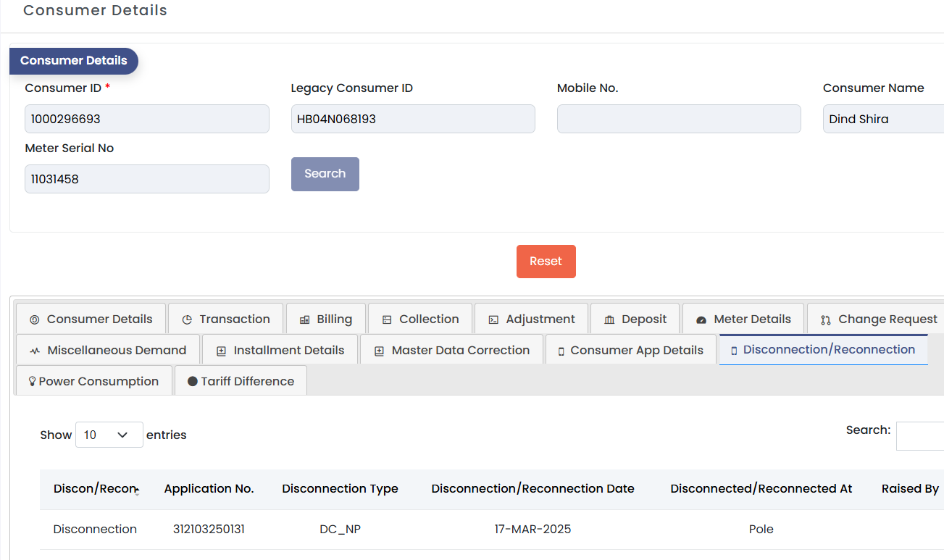Sort table by Application No. header
944x560 pixels.
click(x=209, y=489)
